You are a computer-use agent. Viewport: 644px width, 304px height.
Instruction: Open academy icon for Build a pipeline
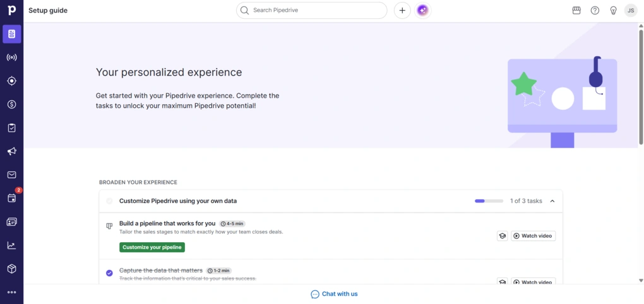[x=502, y=236]
